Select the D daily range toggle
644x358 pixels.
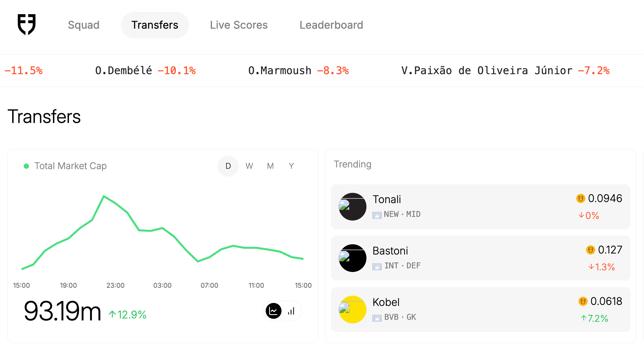pyautogui.click(x=228, y=166)
